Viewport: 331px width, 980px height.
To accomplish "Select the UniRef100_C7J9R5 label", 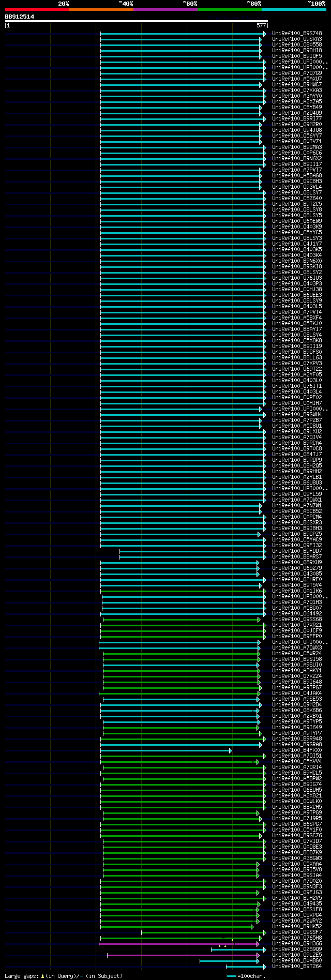I will click(x=297, y=819).
